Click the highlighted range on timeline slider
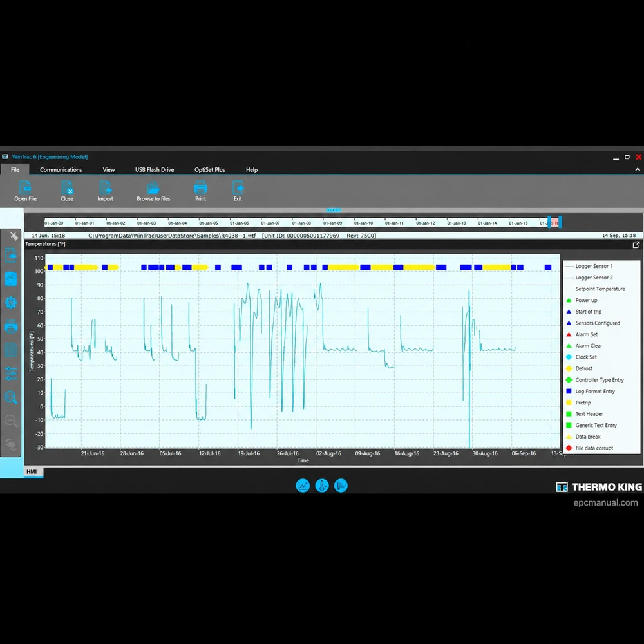644x644 pixels. 554,222
